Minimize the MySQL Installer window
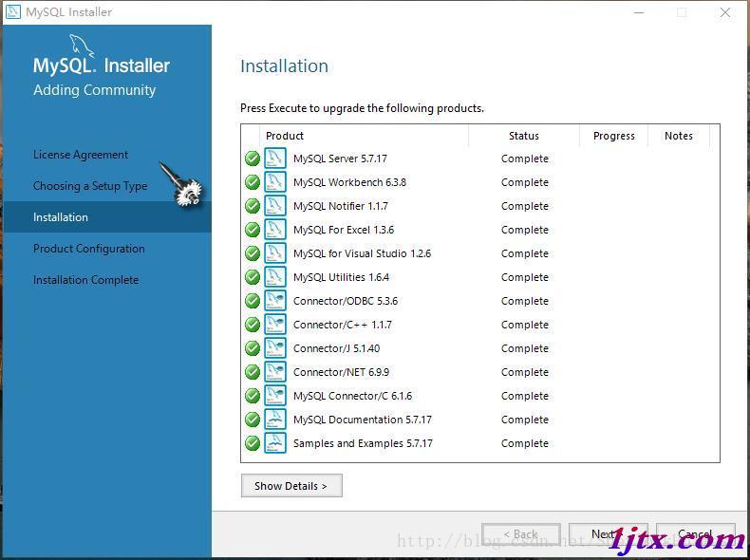750x560 pixels. 639,12
